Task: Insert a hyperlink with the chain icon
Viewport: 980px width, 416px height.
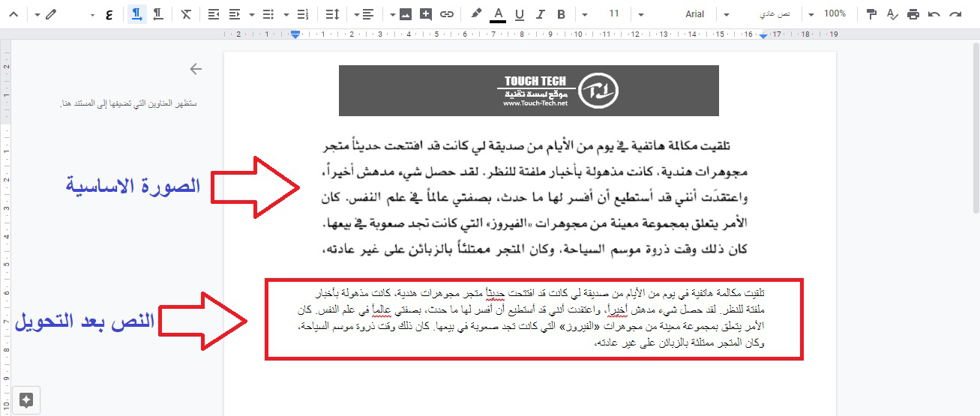Action: [x=447, y=14]
